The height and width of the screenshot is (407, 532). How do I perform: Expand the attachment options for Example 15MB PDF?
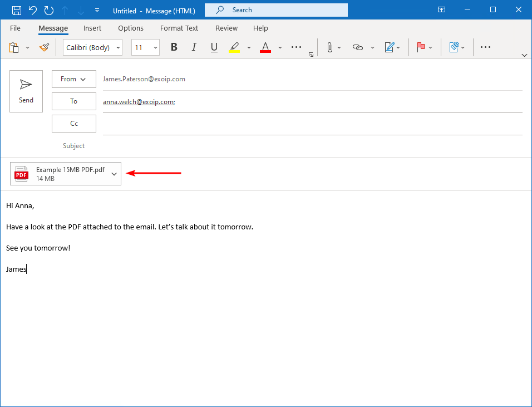[114, 173]
